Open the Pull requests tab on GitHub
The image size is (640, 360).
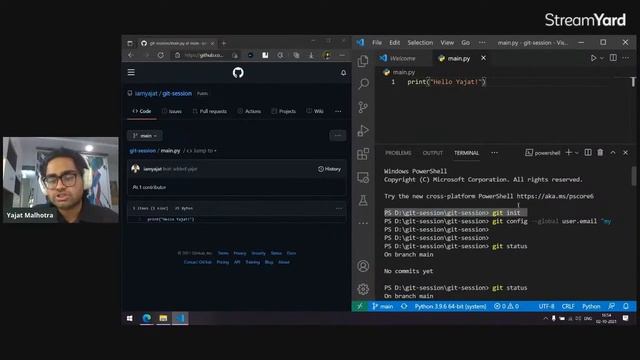point(209,111)
